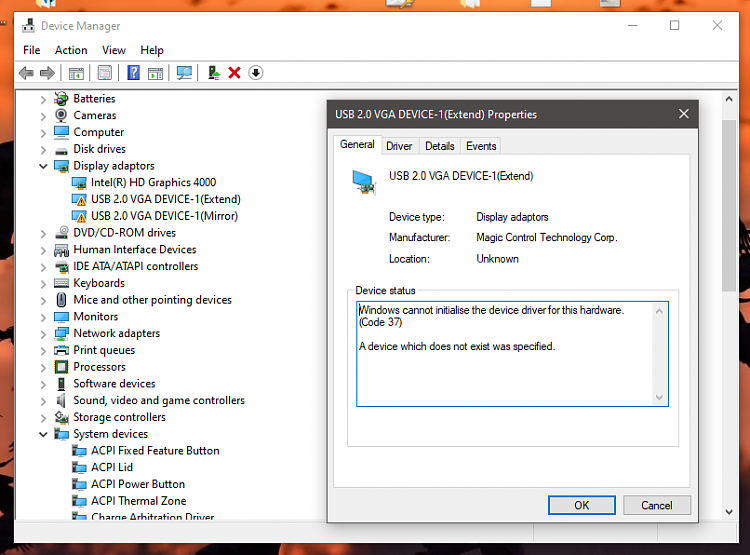Click the Print queues printer icon
The width and height of the screenshot is (750, 555).
[61, 350]
